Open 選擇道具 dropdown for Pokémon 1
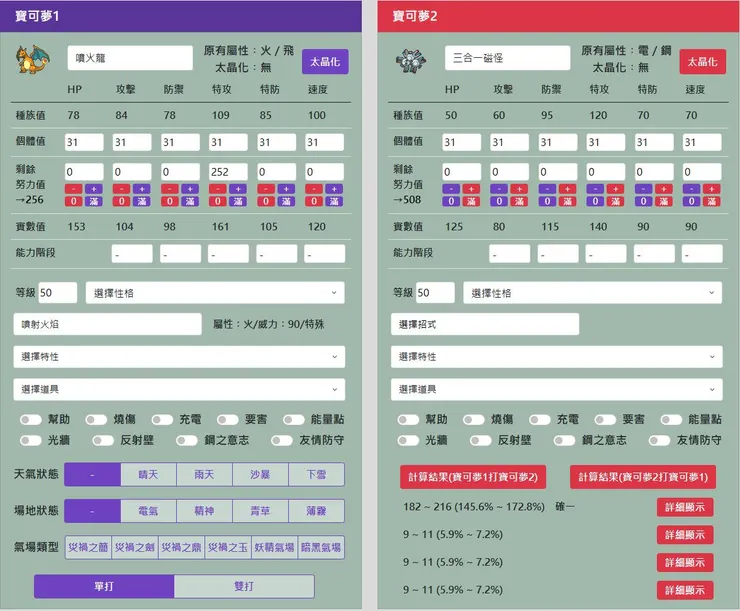 pyautogui.click(x=179, y=390)
